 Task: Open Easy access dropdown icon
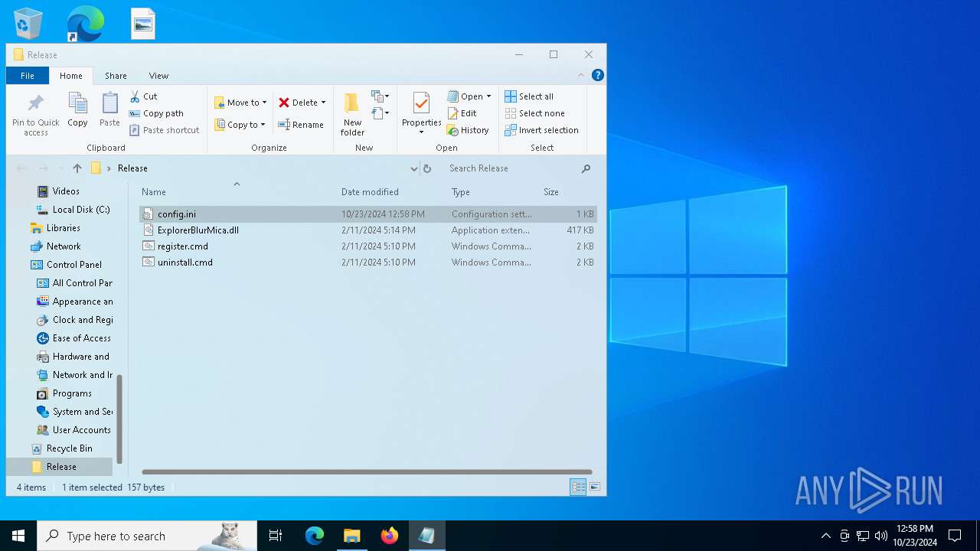click(x=381, y=113)
